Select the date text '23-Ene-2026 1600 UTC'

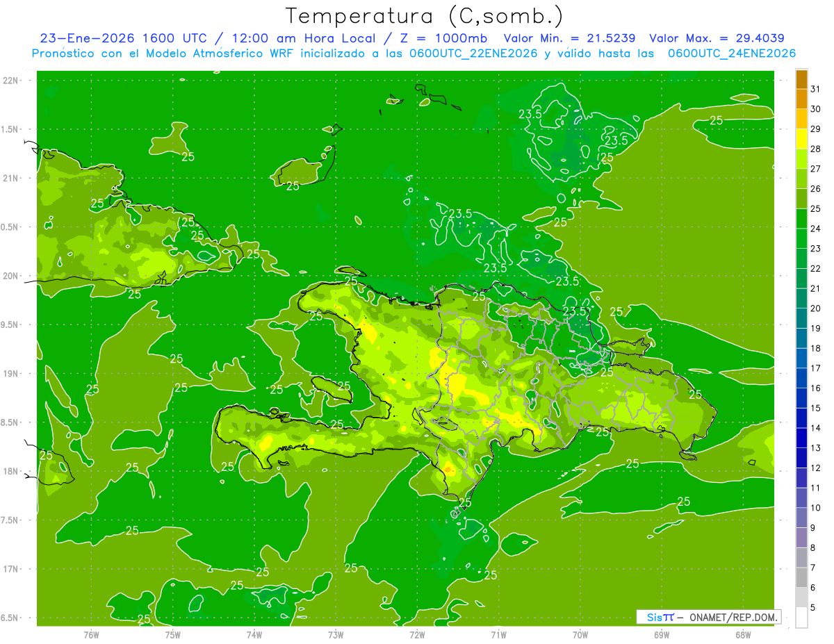click(122, 38)
